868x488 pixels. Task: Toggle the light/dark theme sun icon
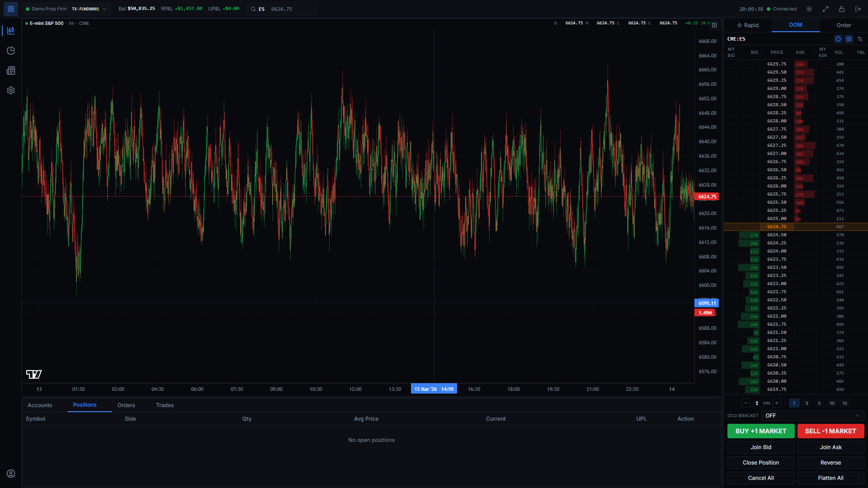[x=809, y=9]
